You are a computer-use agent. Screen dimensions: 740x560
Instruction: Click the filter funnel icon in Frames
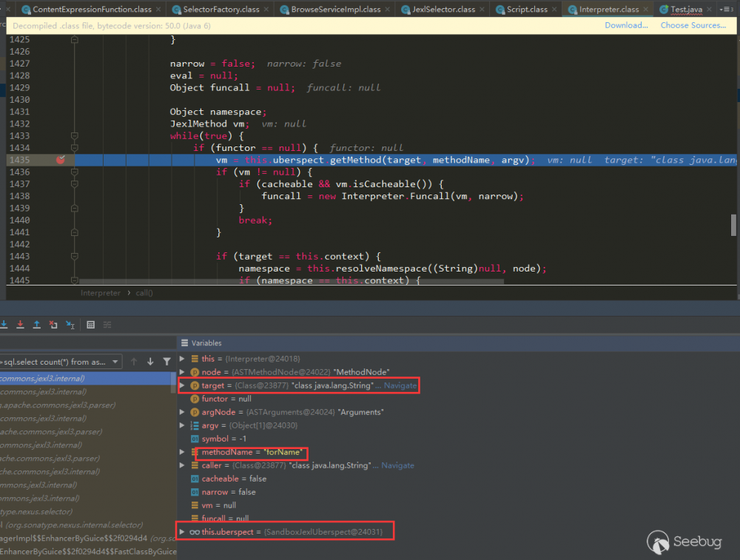coord(166,362)
